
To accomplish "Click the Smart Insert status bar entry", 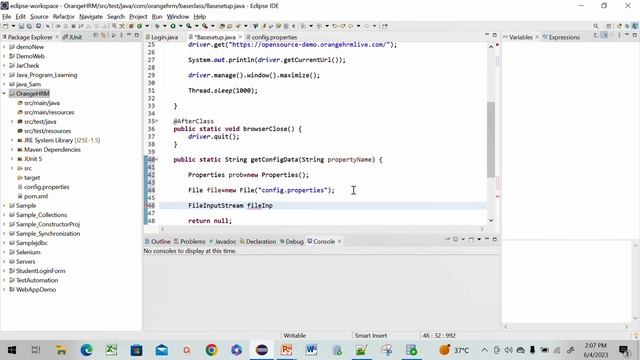I will (371, 336).
